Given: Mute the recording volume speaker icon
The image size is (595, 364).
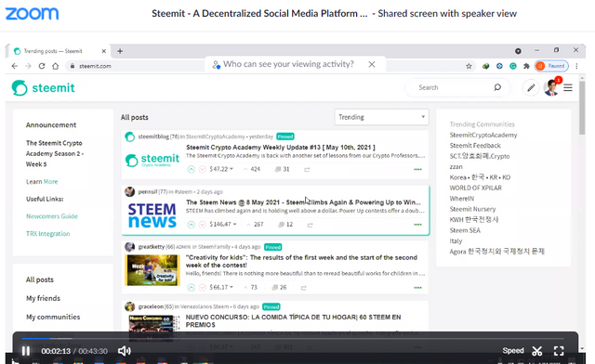Looking at the screenshot, I should pos(124,351).
